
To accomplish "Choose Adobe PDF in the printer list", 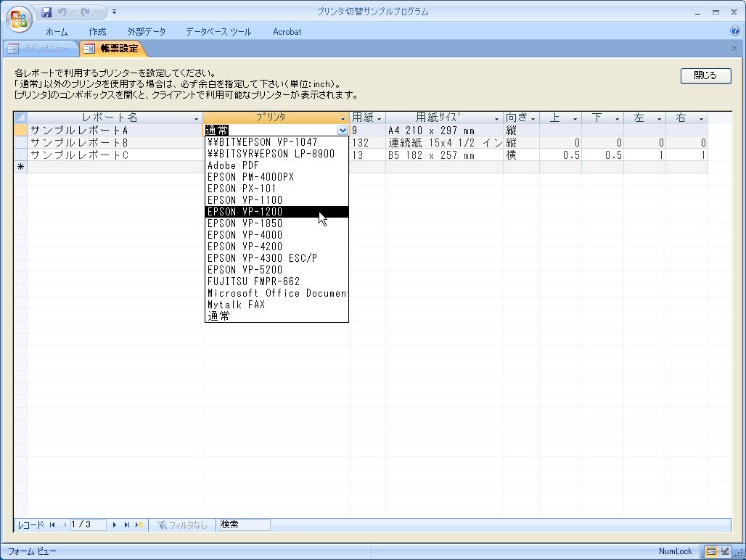I will click(232, 165).
